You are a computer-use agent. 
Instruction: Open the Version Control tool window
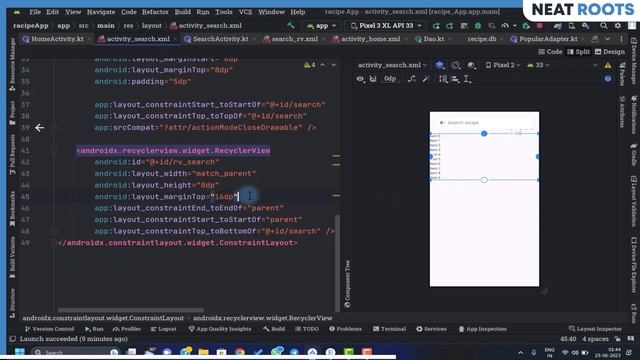[49, 329]
